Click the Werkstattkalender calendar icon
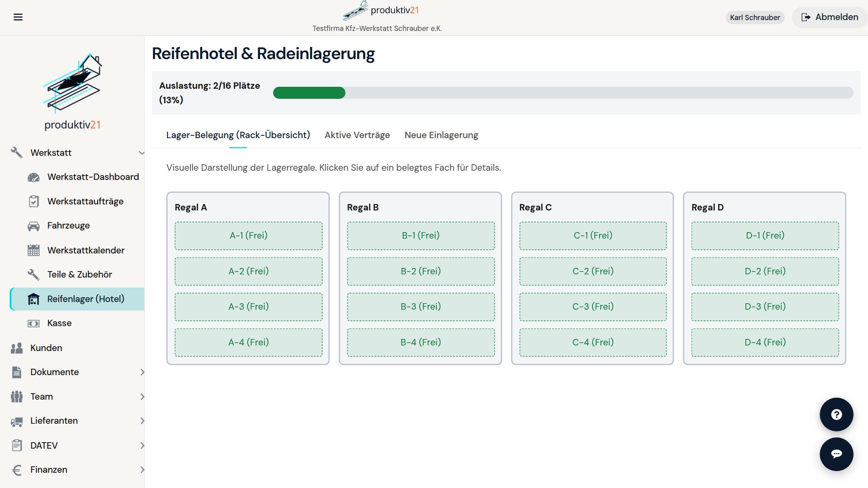The image size is (868, 488). tap(34, 250)
